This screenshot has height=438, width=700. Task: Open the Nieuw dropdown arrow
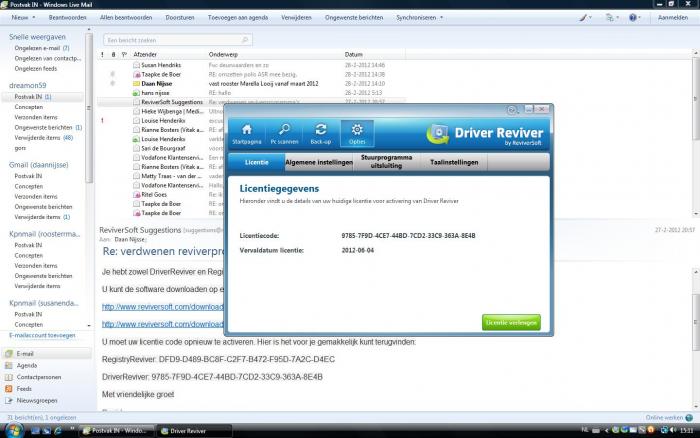click(x=34, y=18)
